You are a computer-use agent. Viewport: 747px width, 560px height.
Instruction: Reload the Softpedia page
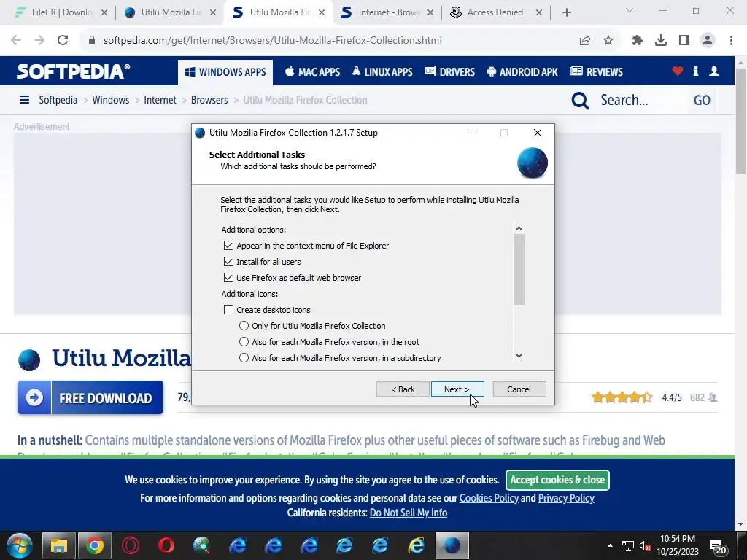63,41
